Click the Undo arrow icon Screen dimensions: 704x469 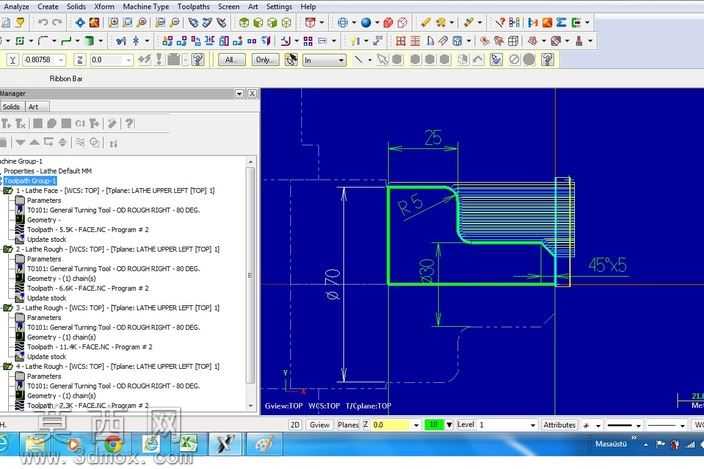(43, 22)
